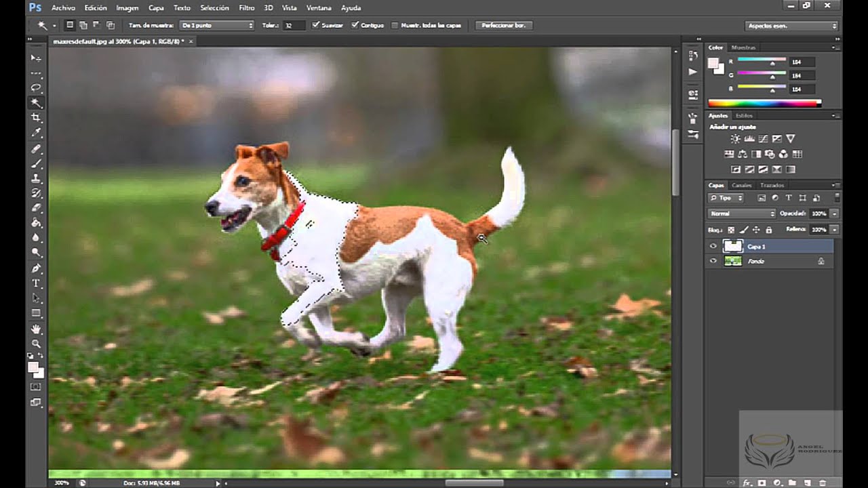Viewport: 868px width, 488px height.
Task: Select the Horizontal Type tool
Action: (36, 283)
